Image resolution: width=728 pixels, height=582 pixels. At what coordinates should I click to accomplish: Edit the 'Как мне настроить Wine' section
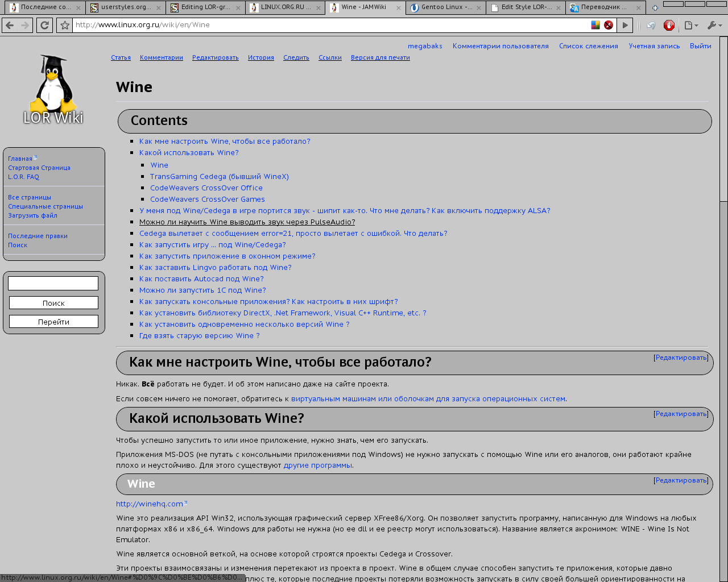pos(681,357)
